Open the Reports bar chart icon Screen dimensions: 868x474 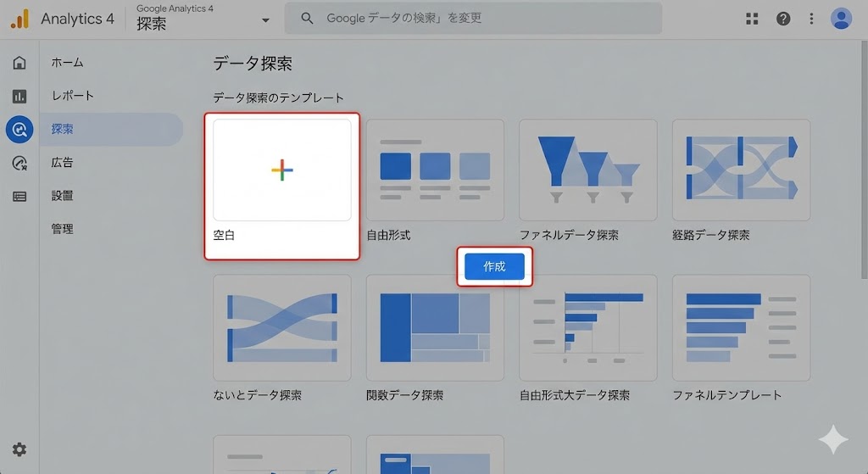(x=19, y=97)
